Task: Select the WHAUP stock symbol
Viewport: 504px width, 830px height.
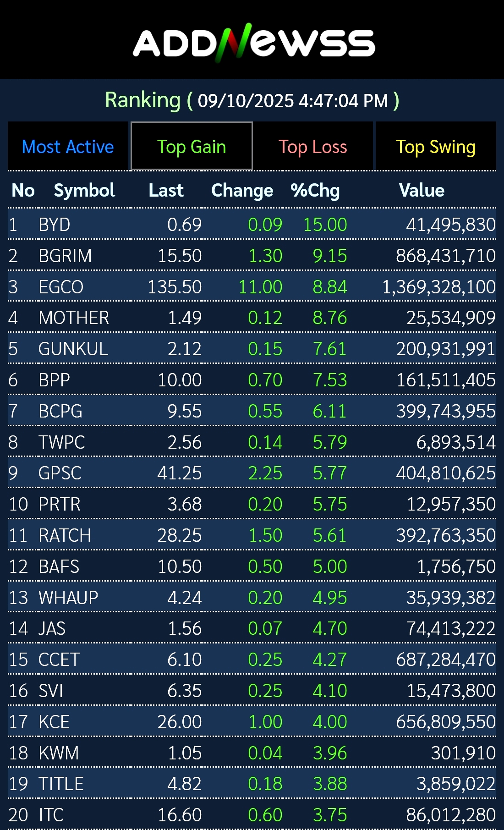Action: [68, 598]
